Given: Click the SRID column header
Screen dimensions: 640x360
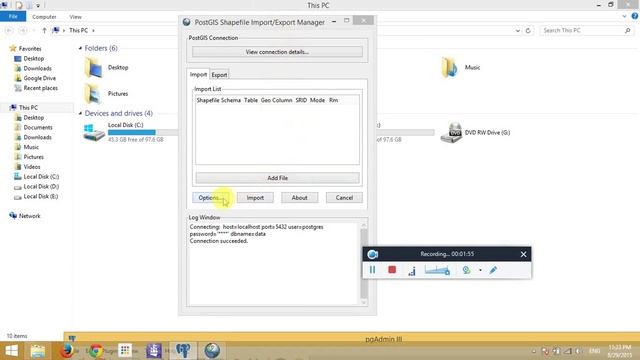Looking at the screenshot, I should coord(301,100).
